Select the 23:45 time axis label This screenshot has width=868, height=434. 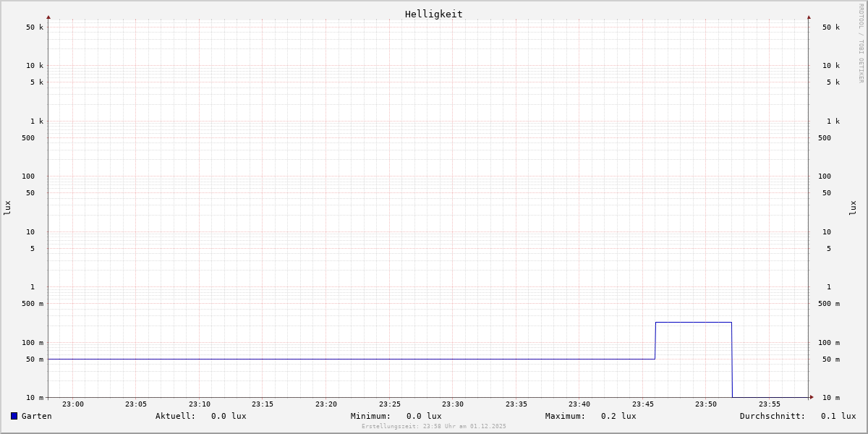pyautogui.click(x=642, y=404)
